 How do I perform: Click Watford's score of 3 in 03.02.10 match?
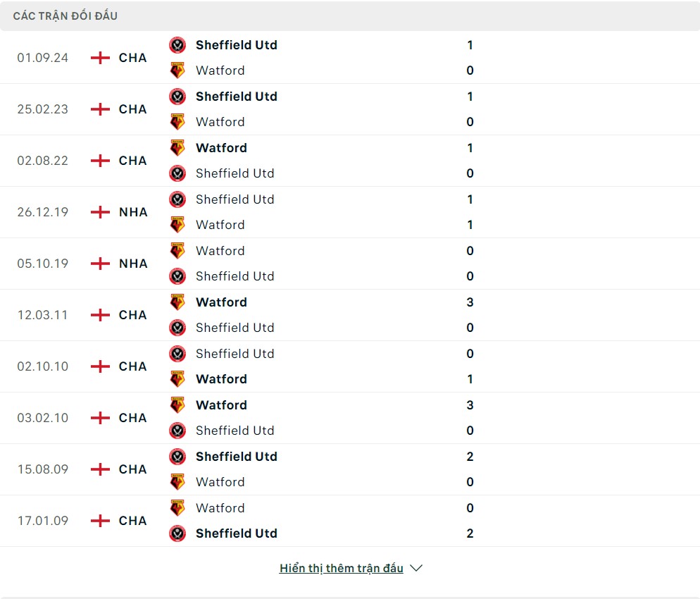coord(470,405)
